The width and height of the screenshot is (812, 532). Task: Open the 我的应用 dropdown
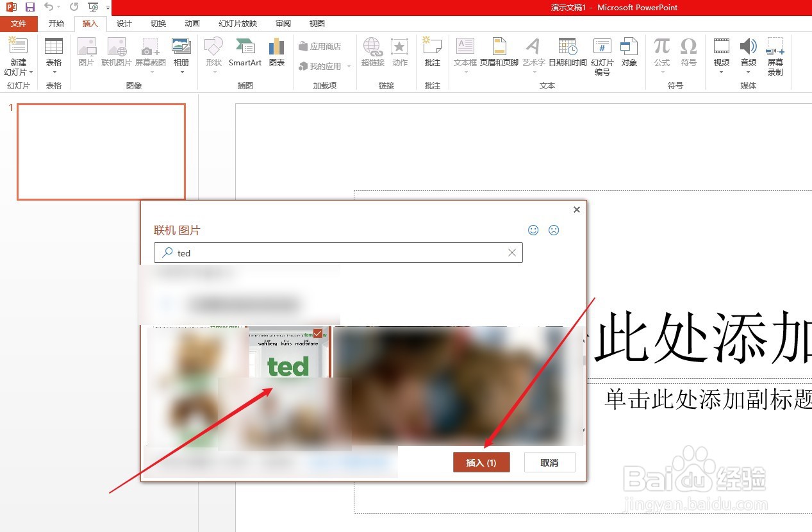[x=325, y=66]
